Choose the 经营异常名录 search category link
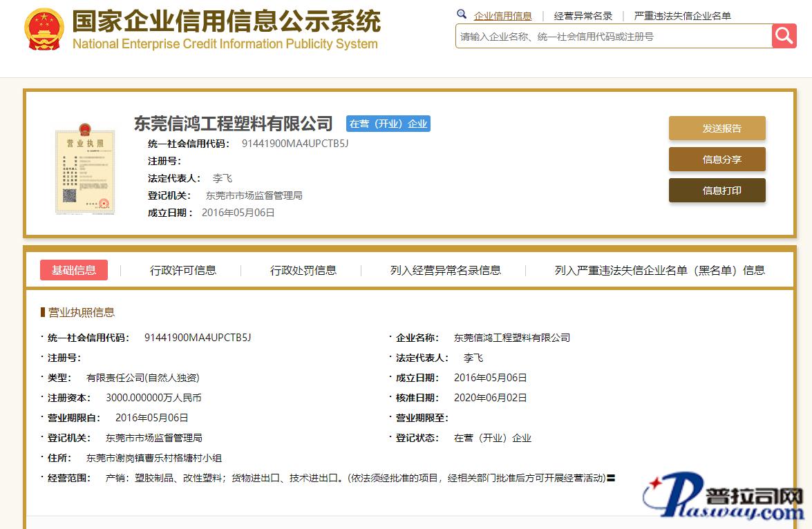The height and width of the screenshot is (529, 812). point(583,16)
